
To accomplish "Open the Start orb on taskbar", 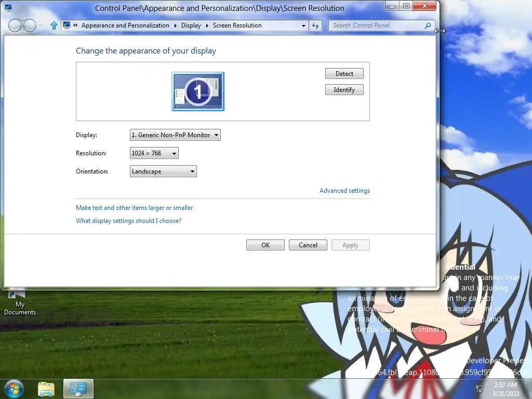I will coord(14,389).
